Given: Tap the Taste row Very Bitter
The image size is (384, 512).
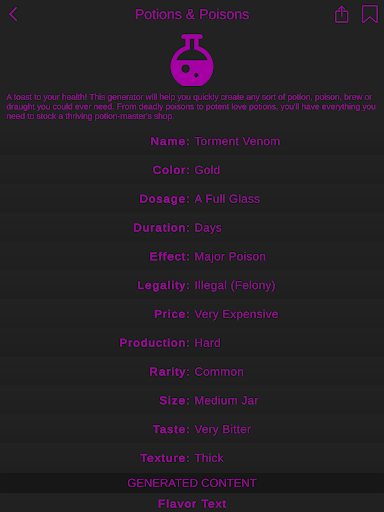Looking at the screenshot, I should 192,429.
